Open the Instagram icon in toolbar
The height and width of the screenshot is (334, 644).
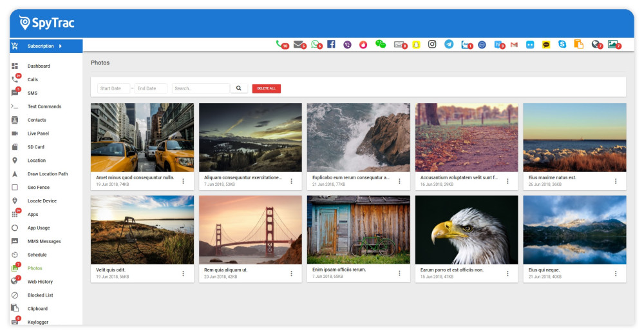click(x=432, y=44)
